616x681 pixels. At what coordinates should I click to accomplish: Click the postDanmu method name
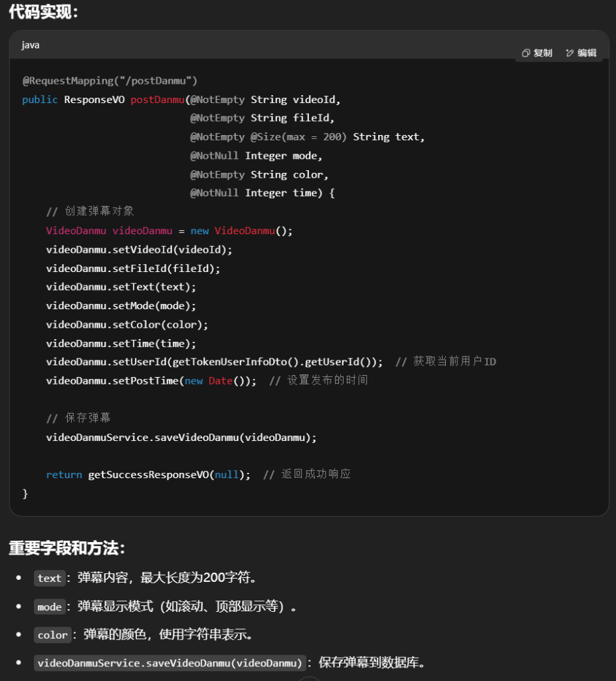click(157, 100)
